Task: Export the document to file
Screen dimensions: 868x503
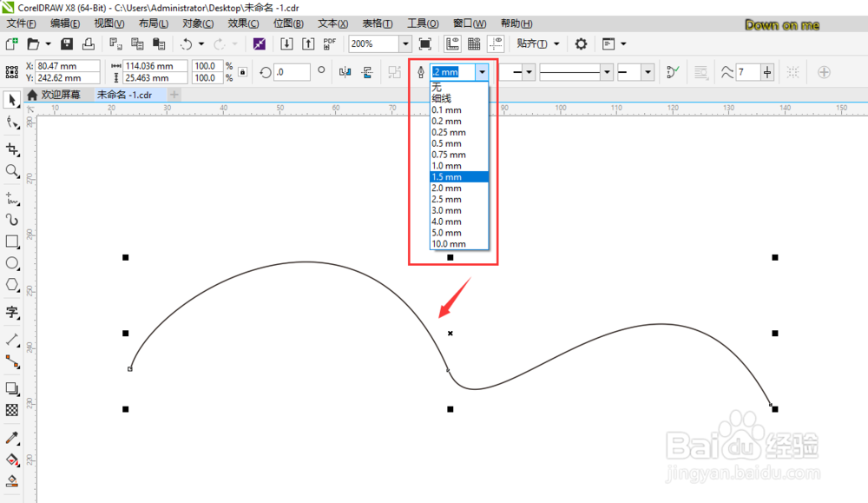Action: click(x=308, y=43)
